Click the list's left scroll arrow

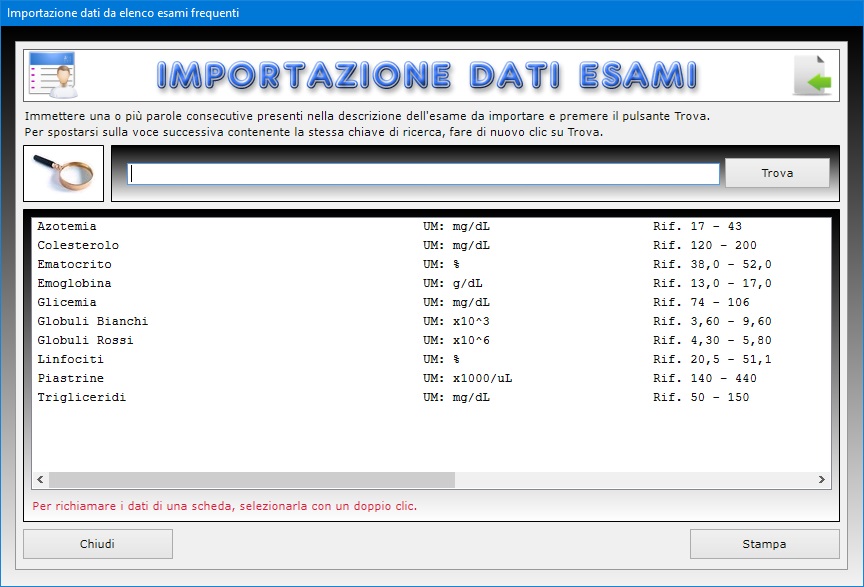40,480
